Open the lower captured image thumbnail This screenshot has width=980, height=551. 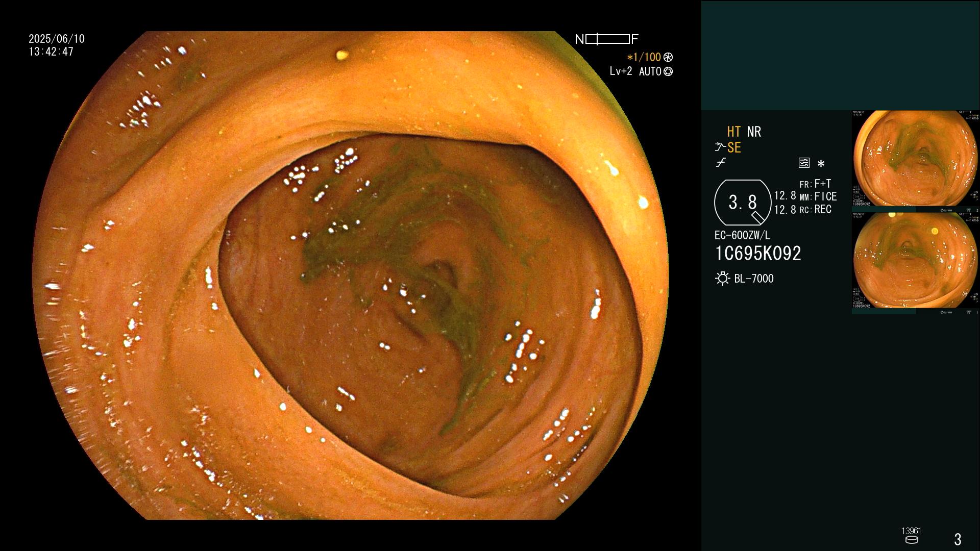pyautogui.click(x=916, y=260)
